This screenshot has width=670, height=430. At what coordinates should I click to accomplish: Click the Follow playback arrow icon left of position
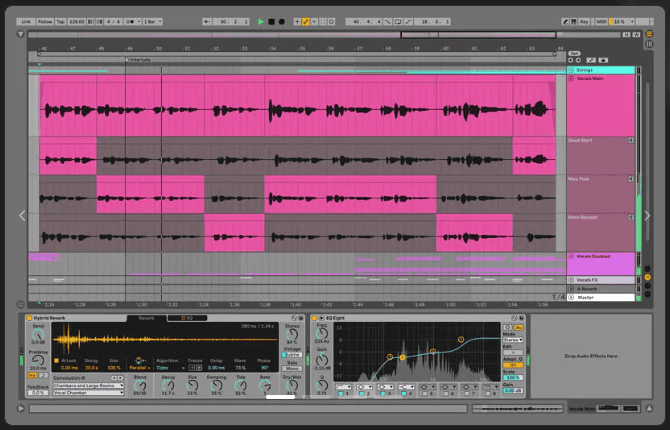click(x=207, y=21)
